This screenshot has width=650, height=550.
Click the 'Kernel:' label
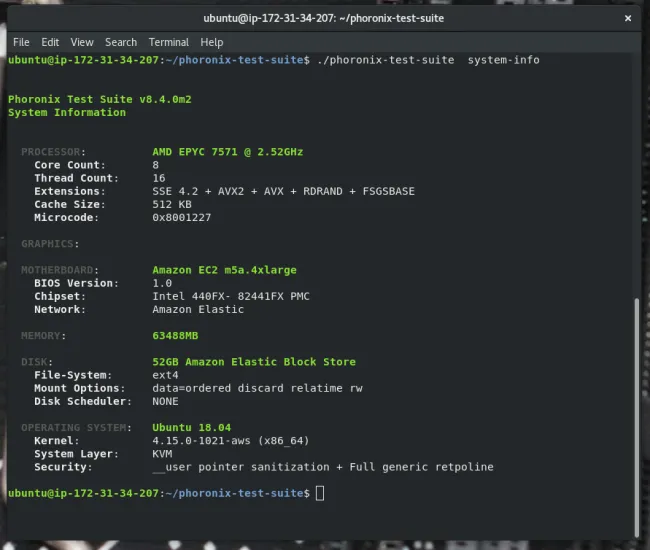click(x=57, y=441)
